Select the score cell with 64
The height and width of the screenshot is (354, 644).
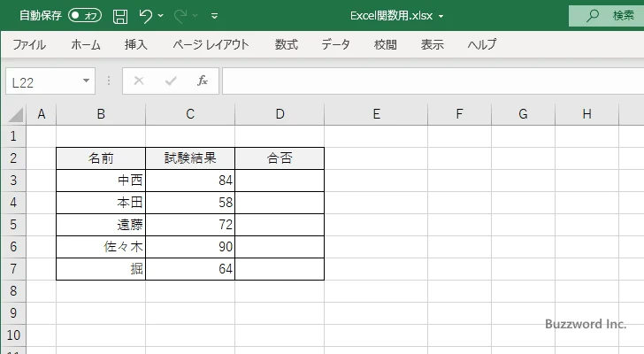[190, 269]
